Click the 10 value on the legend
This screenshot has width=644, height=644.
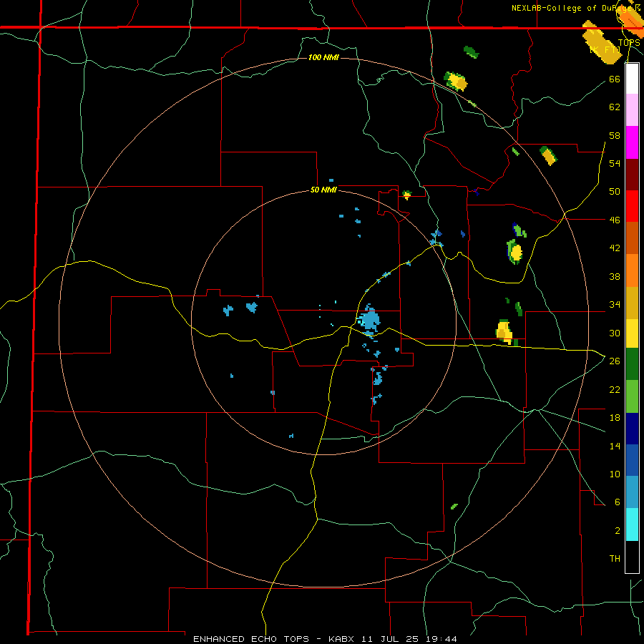click(x=615, y=474)
